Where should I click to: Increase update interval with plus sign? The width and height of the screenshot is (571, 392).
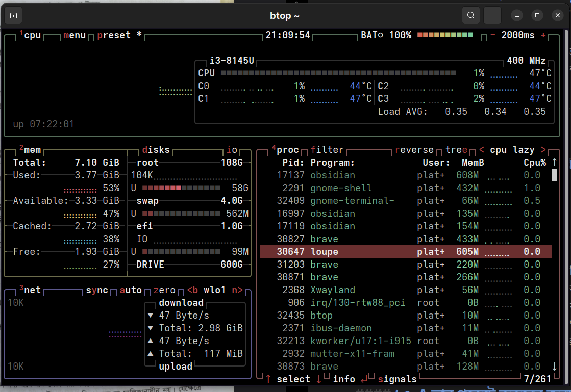click(543, 35)
